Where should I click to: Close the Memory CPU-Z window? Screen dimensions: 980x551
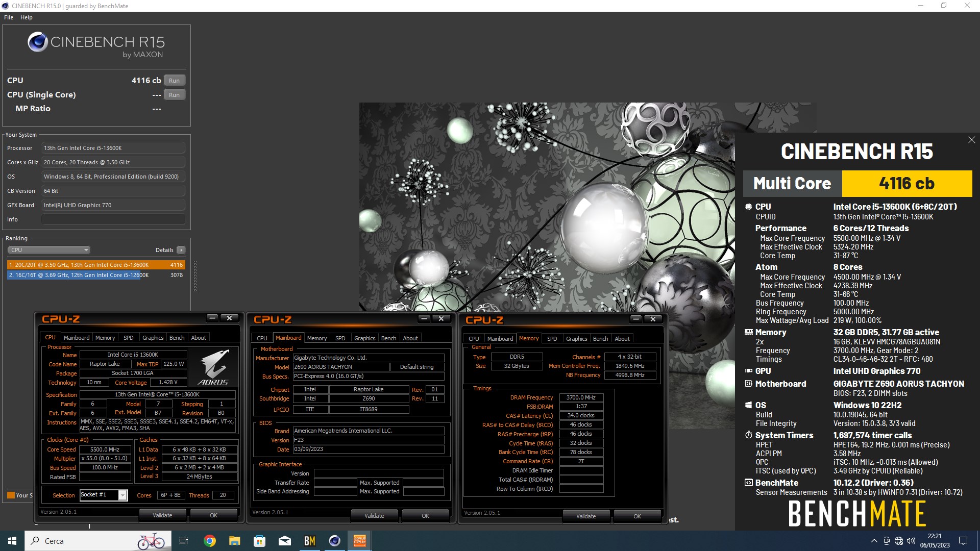[653, 319]
